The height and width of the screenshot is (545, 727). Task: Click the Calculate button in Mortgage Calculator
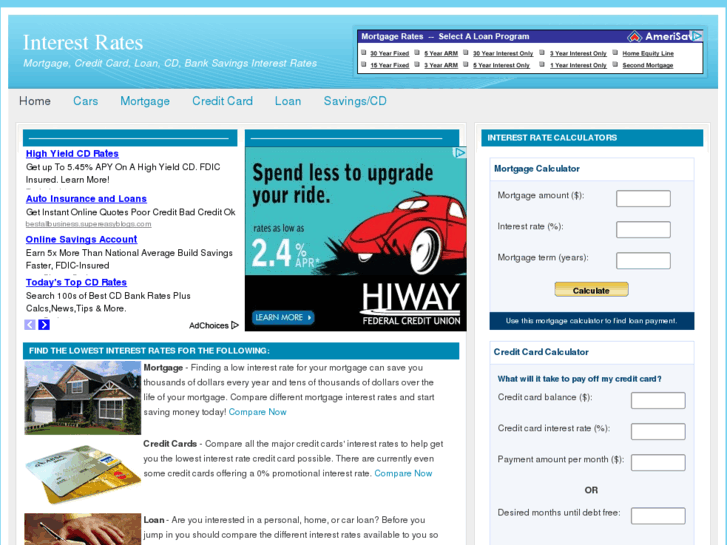point(591,290)
